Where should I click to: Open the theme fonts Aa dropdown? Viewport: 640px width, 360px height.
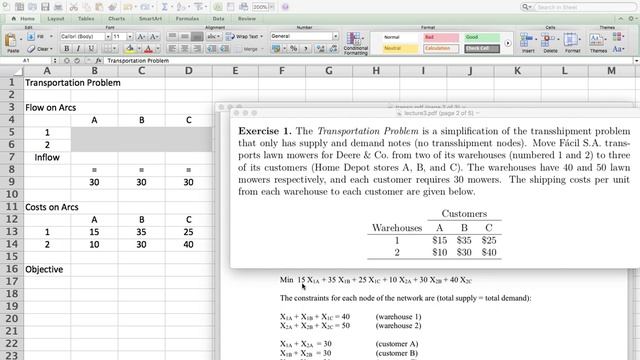[x=618, y=49]
